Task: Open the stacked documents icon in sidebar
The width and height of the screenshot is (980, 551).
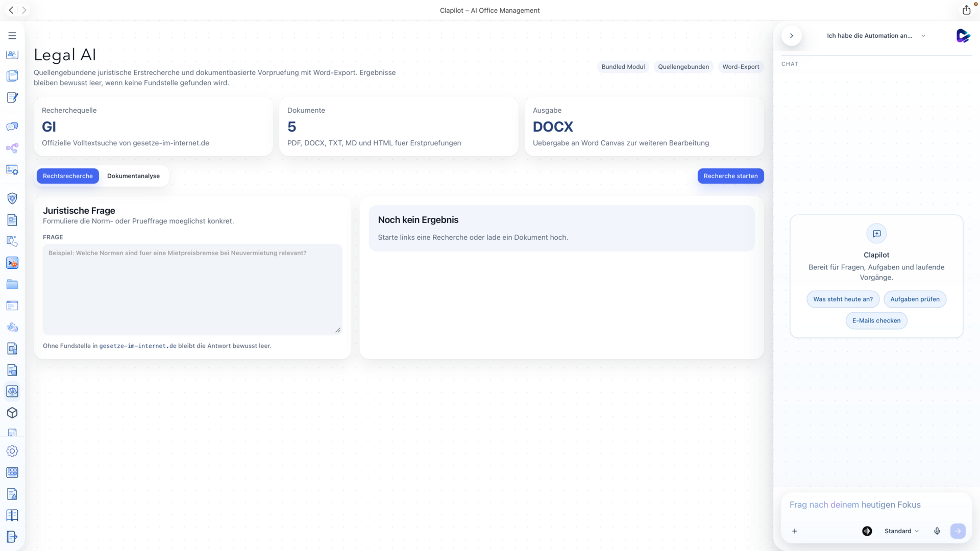Action: (x=12, y=76)
